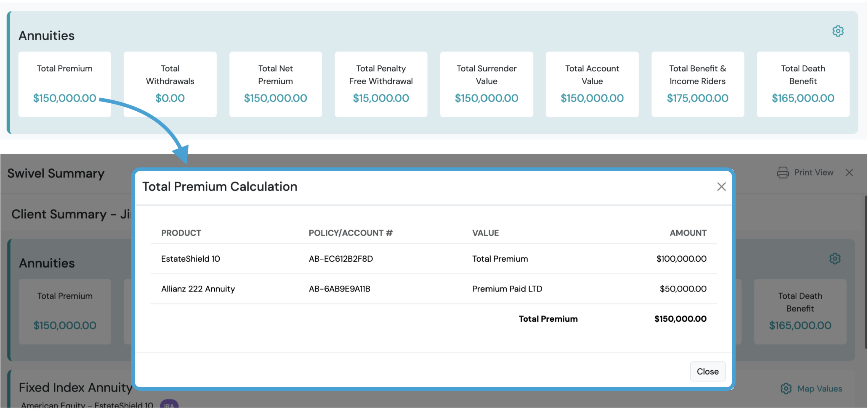Click dimmed Total Death Benefit $165,000.00 value
The width and height of the screenshot is (868, 411).
[x=800, y=325]
